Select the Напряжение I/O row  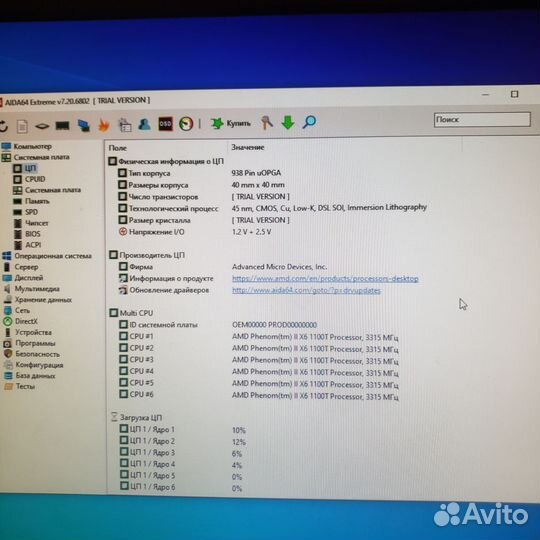click(x=195, y=232)
